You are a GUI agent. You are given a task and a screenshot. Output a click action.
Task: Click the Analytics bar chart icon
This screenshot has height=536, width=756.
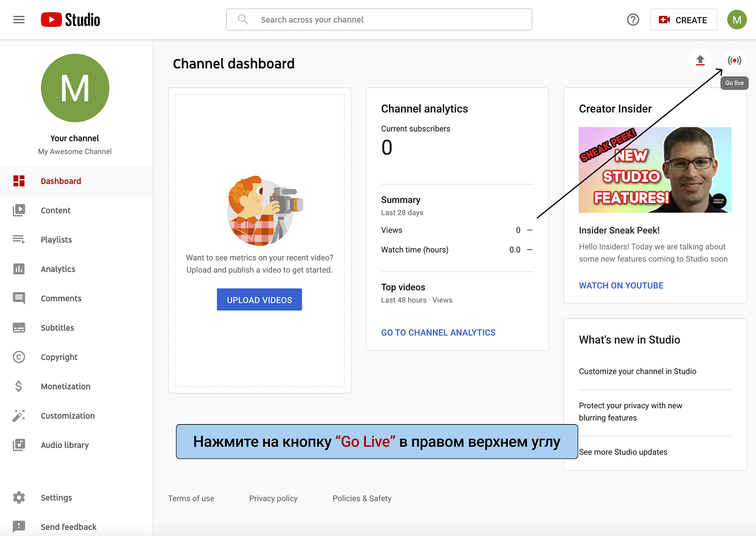click(19, 269)
